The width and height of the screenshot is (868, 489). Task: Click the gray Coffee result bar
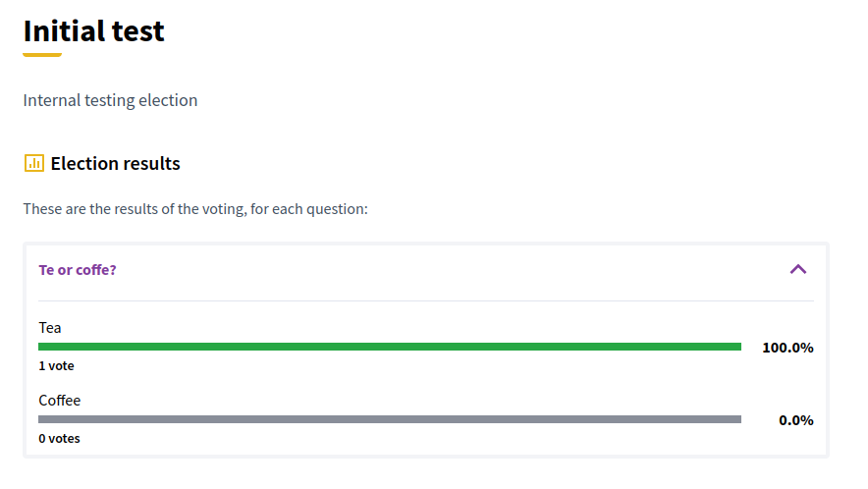click(x=389, y=419)
